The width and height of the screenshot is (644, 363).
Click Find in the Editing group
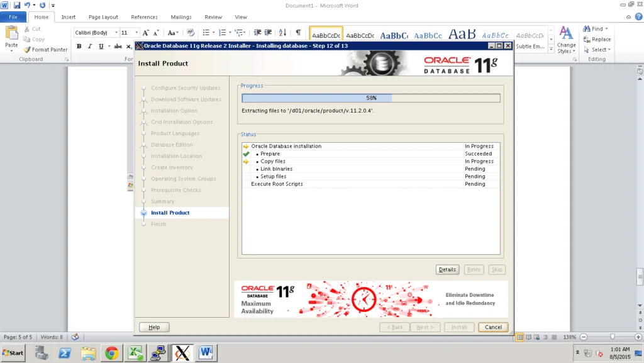pyautogui.click(x=595, y=29)
